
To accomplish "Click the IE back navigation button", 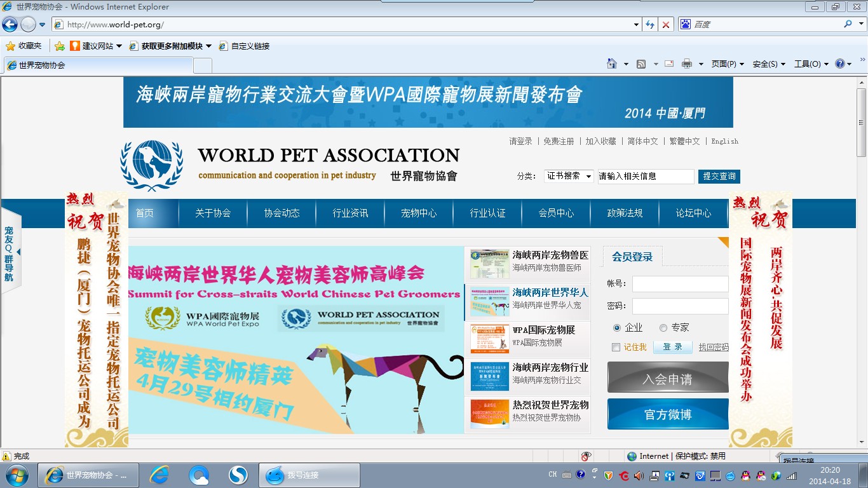I will click(x=10, y=25).
